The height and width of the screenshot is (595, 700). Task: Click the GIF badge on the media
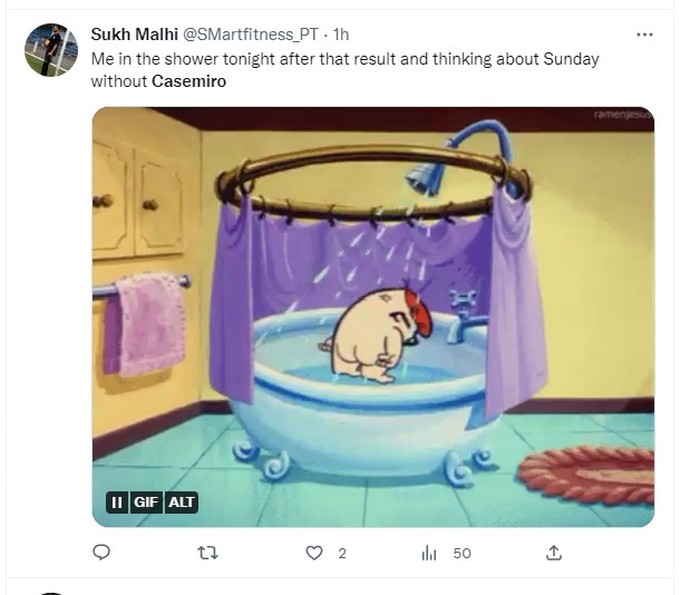pos(146,502)
